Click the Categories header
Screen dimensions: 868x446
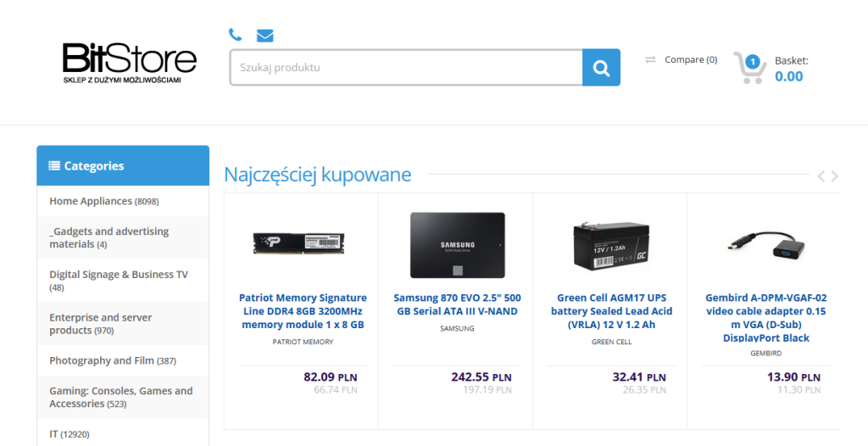(123, 165)
